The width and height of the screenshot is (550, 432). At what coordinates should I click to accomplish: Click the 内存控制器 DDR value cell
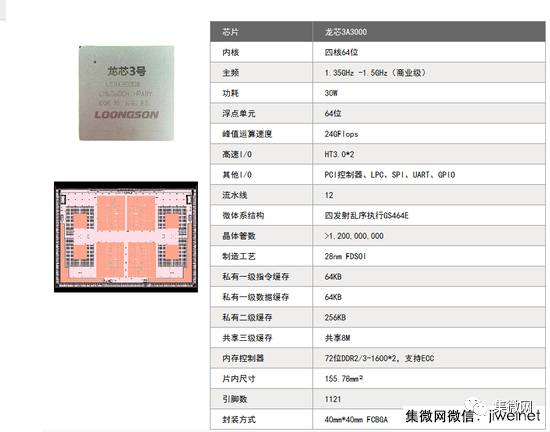[x=429, y=358]
